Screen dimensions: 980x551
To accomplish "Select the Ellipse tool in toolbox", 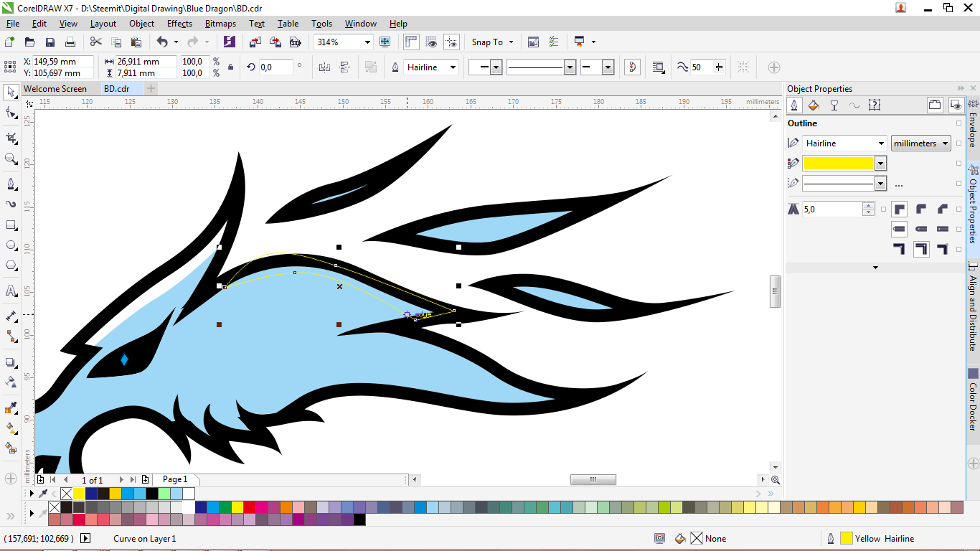I will (11, 245).
